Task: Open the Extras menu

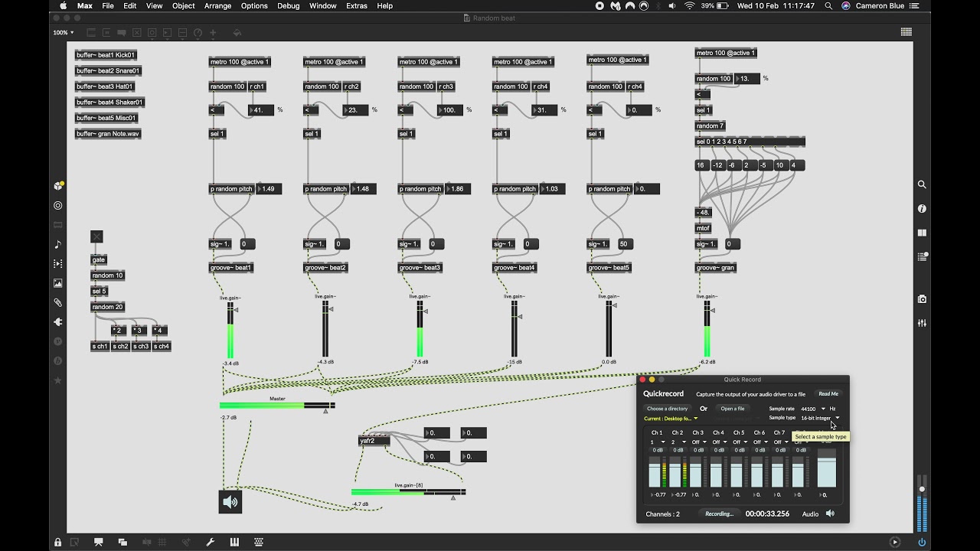Action: pos(357,5)
